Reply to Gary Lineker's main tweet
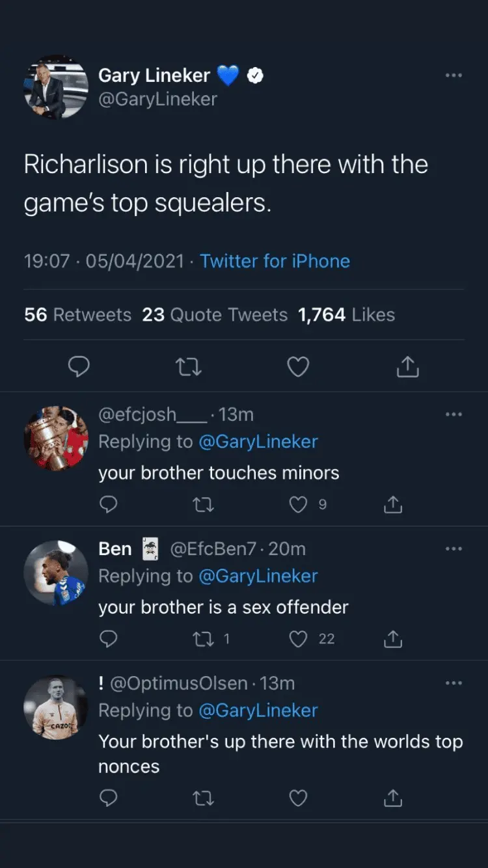 pos(79,367)
